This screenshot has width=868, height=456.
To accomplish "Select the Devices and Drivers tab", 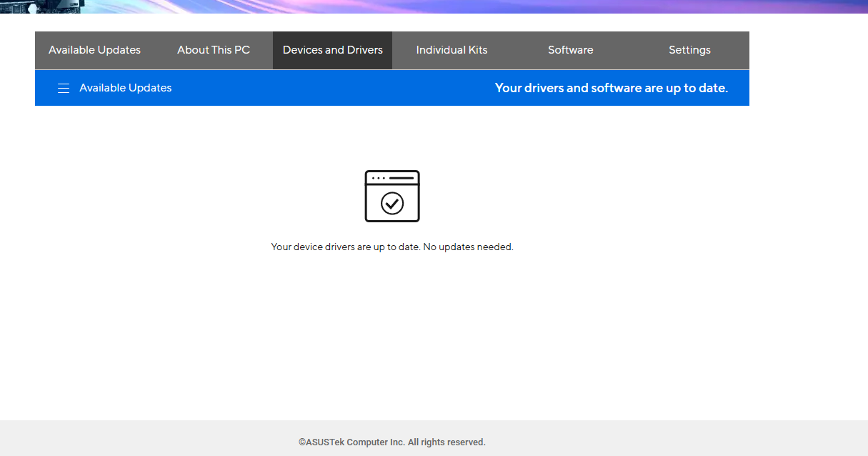I will (x=333, y=50).
